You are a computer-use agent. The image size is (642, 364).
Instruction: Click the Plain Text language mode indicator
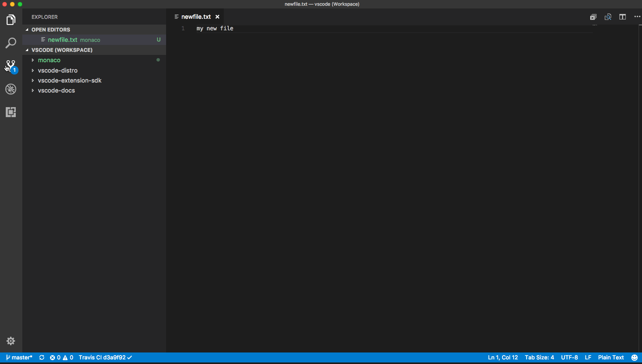tap(611, 357)
